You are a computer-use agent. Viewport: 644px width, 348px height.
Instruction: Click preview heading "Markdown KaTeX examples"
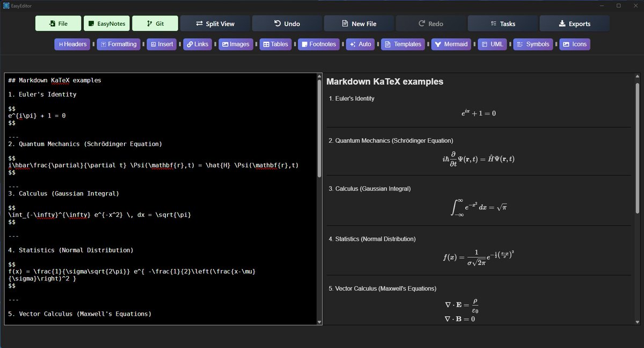(x=385, y=82)
